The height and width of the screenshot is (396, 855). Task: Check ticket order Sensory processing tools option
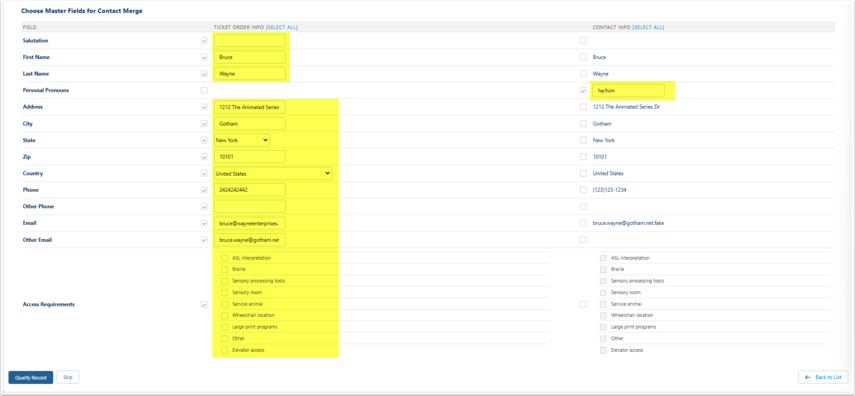(x=224, y=281)
